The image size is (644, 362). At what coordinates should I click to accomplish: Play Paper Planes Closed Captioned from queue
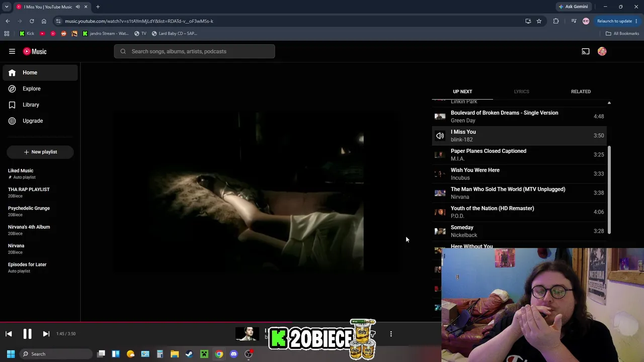tap(520, 155)
